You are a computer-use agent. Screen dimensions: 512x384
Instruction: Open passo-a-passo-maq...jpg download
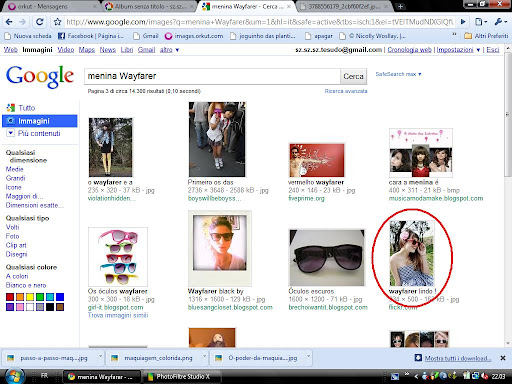pyautogui.click(x=50, y=358)
